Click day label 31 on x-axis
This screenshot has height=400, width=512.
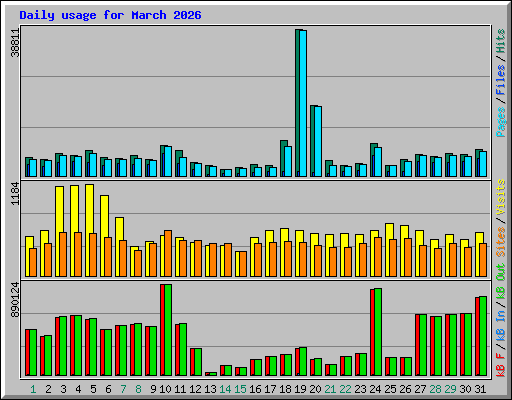[480, 389]
